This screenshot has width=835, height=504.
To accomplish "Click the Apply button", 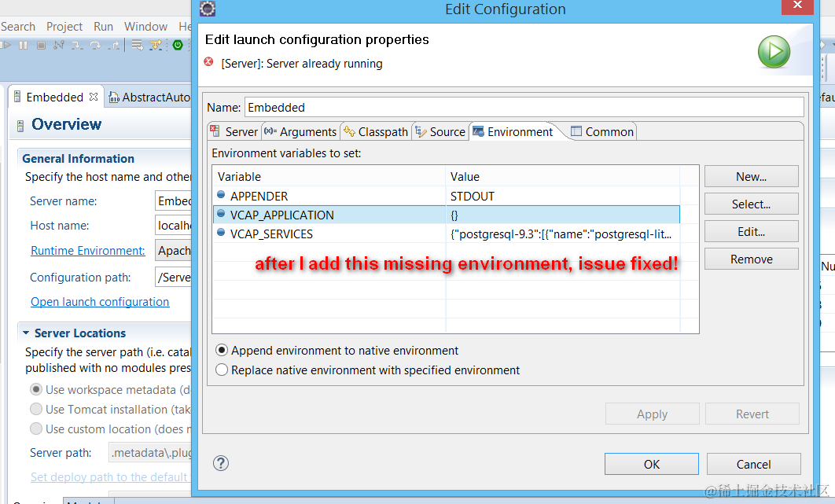I will 653,414.
